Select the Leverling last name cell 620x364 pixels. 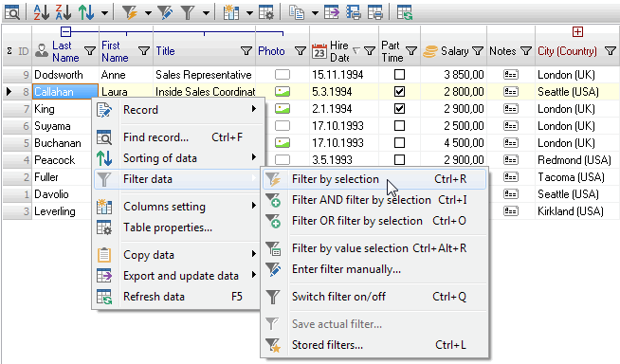pyautogui.click(x=65, y=211)
